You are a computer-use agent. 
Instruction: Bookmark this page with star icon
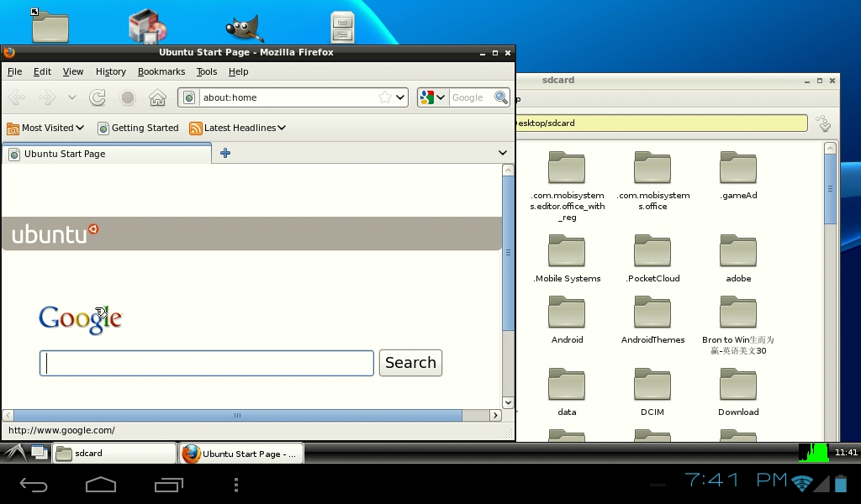pyautogui.click(x=385, y=97)
